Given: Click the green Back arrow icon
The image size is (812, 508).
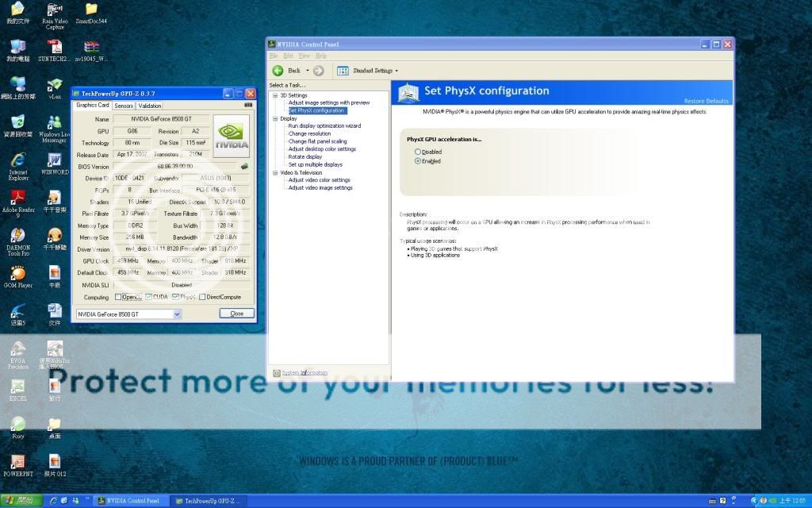Looking at the screenshot, I should (278, 71).
